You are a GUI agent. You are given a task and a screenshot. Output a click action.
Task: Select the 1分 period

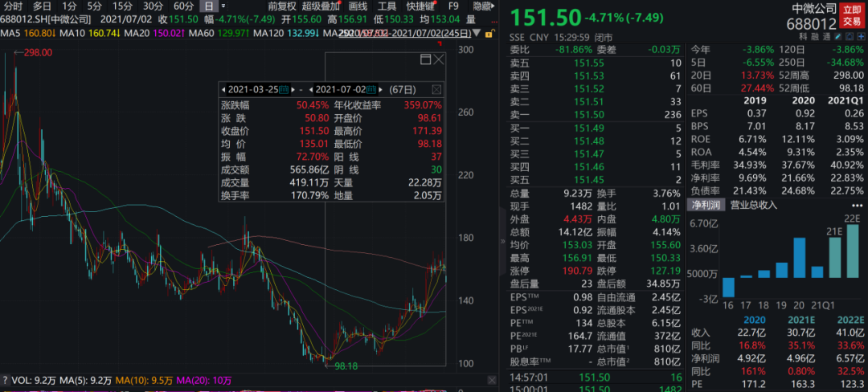tap(68, 6)
